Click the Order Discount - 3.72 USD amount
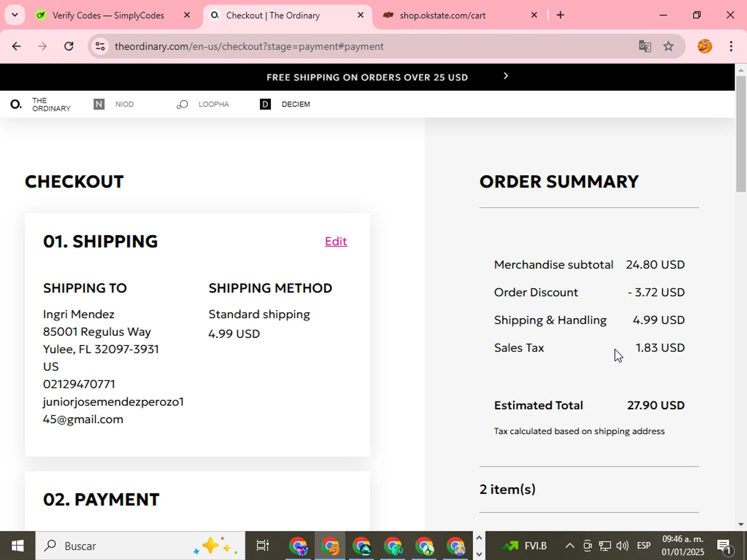Viewport: 747px width, 560px height. tap(656, 292)
